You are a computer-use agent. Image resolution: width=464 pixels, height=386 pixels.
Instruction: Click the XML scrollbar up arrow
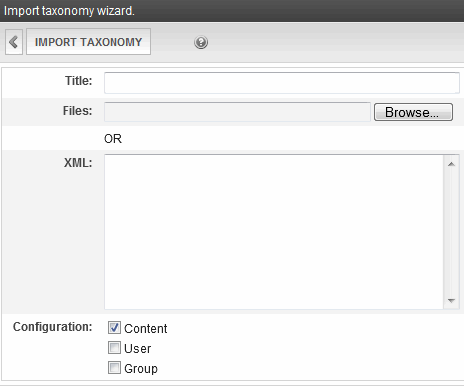451,164
